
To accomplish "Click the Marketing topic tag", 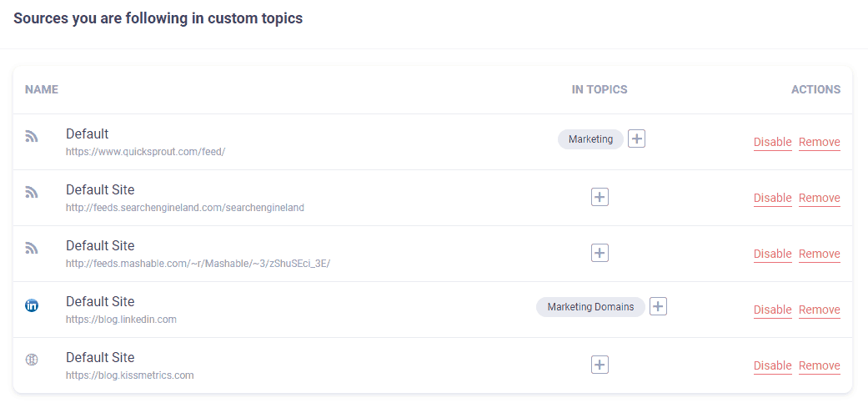I will coord(590,139).
